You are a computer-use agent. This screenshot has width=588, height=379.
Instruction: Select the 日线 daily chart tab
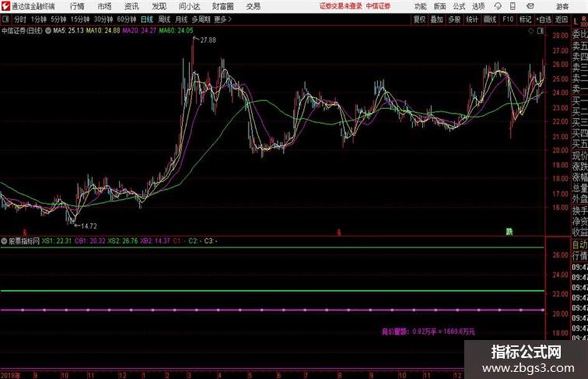coord(147,19)
